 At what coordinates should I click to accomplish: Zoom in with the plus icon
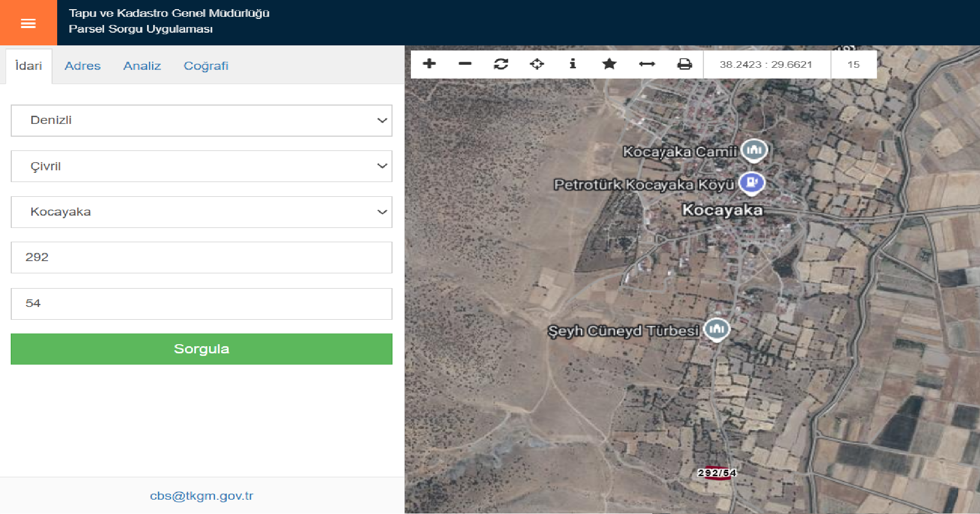pyautogui.click(x=429, y=64)
